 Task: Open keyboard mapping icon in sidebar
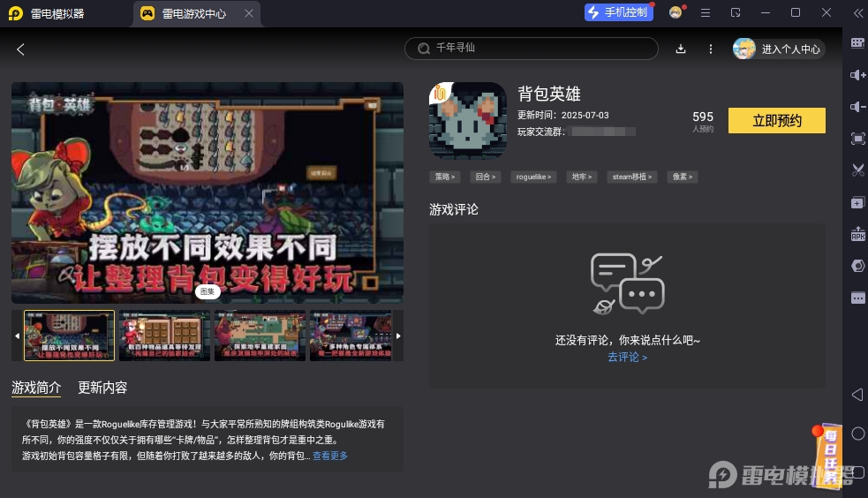857,42
